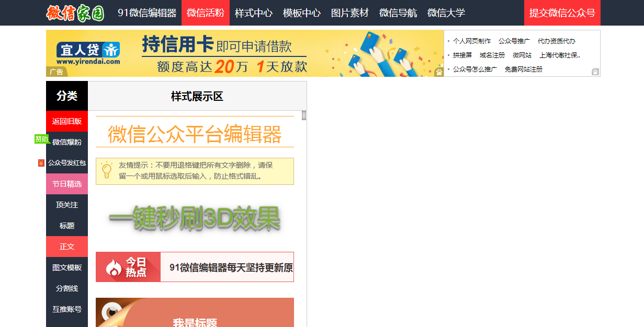Click the 今日热点 flame icon
The width and height of the screenshot is (644, 327).
point(114,267)
